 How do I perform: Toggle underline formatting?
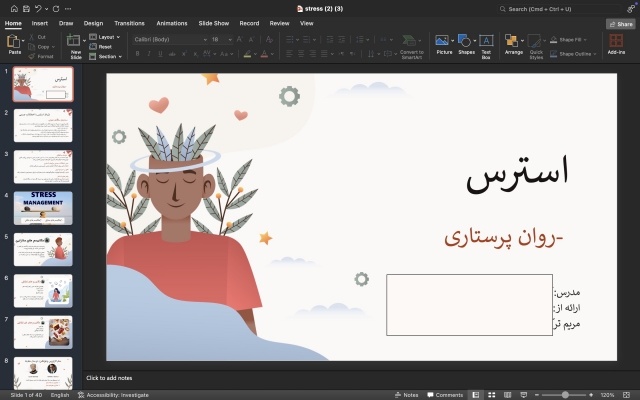160,53
